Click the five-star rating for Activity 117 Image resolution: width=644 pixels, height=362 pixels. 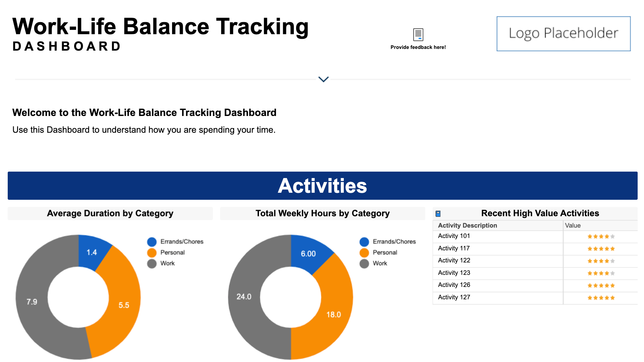[x=601, y=249]
